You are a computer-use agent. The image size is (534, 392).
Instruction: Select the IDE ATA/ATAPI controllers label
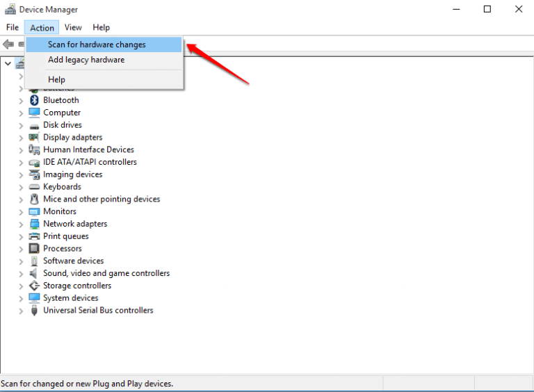click(90, 162)
